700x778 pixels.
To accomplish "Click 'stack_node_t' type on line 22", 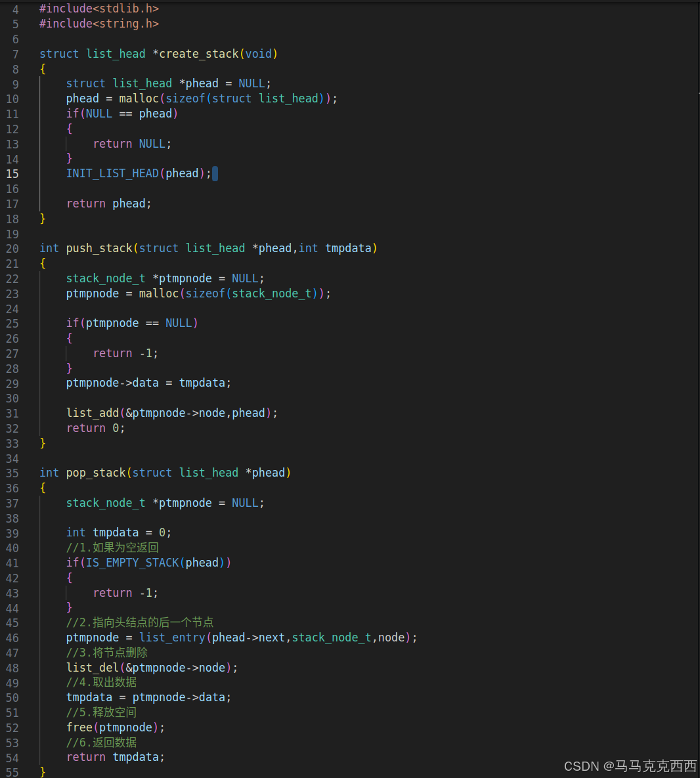I will coord(106,278).
